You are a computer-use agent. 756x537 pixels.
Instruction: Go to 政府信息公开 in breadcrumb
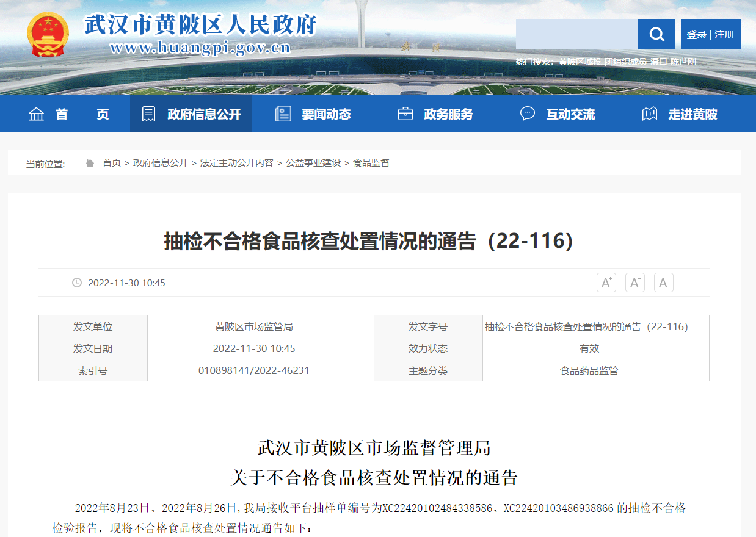[x=161, y=163]
